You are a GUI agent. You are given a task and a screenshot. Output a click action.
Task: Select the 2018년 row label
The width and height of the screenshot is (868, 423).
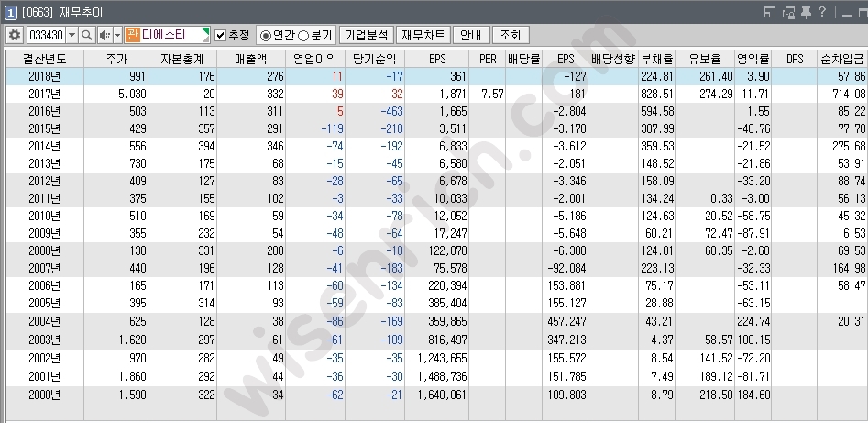pyautogui.click(x=44, y=76)
